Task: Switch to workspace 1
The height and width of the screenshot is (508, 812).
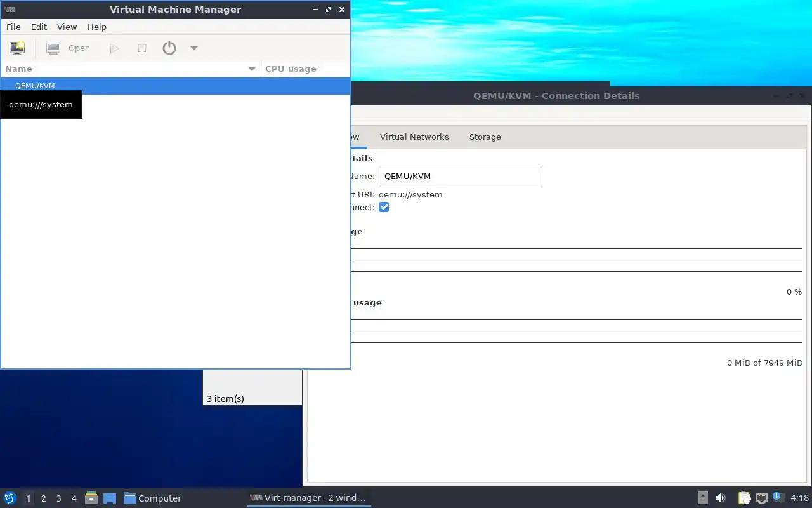Action: coord(28,498)
